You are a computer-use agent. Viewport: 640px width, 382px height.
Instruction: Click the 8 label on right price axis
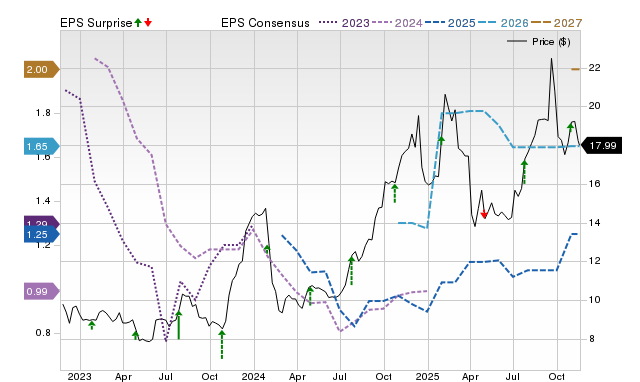pyautogui.click(x=592, y=339)
